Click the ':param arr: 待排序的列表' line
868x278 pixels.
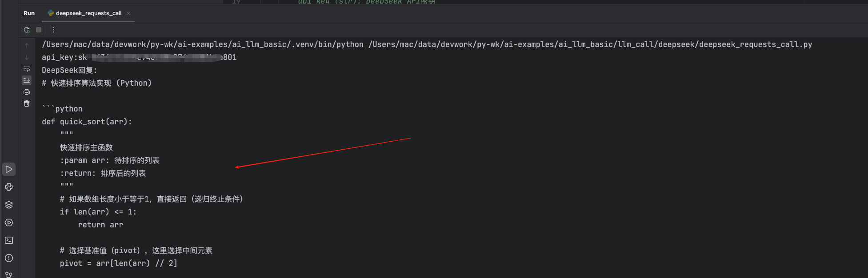tap(110, 160)
